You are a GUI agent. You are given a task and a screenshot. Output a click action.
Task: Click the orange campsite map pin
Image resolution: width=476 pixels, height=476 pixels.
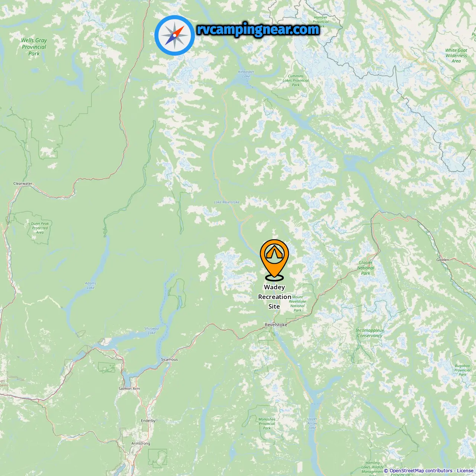click(x=274, y=260)
